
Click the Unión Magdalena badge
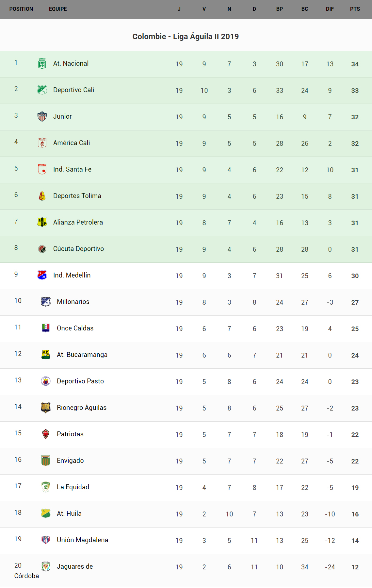tap(46, 540)
